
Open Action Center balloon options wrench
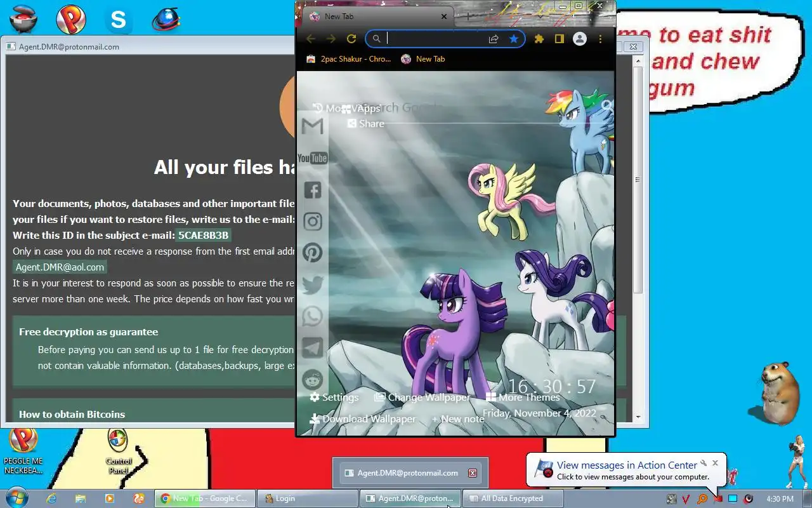[x=704, y=463]
